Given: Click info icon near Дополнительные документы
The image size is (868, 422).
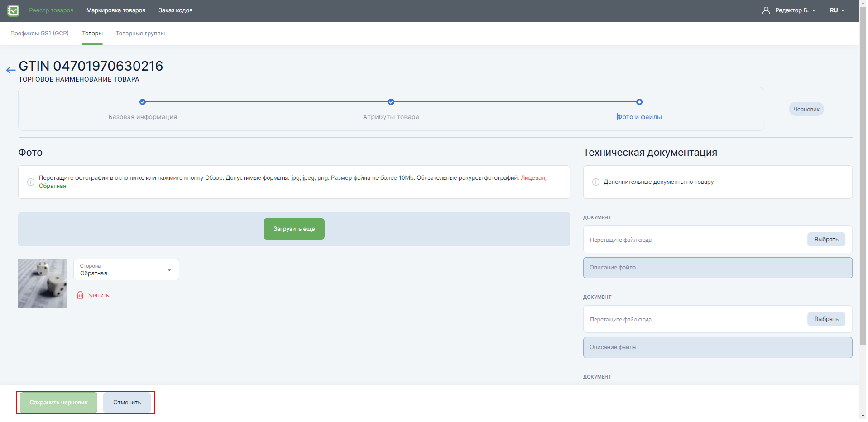Looking at the screenshot, I should [596, 182].
